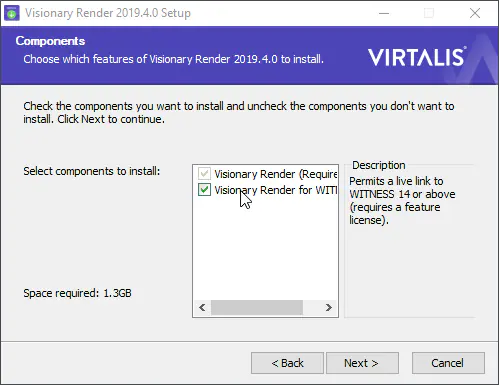
Task: Select the Visionary Render for WITNESS row
Action: 267,190
